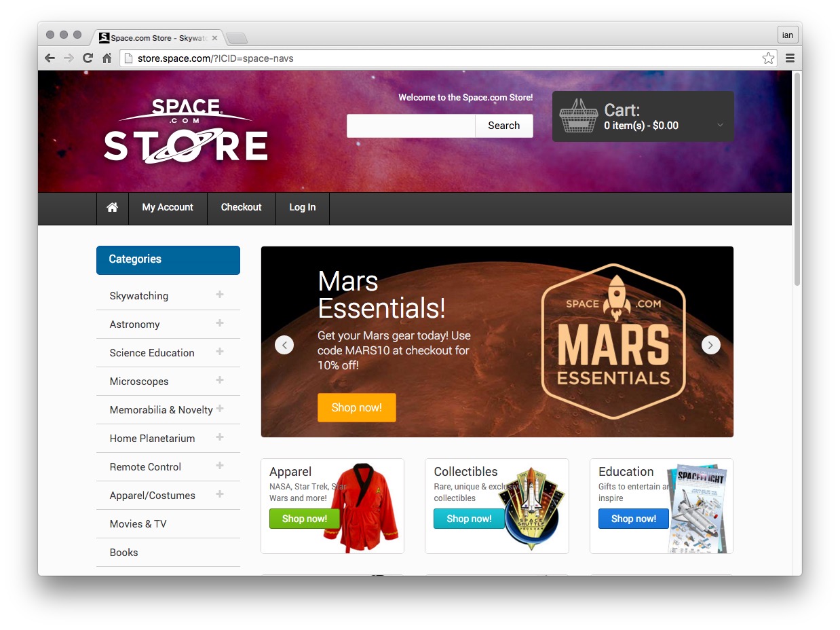
Task: Open the My Account menu item
Action: tap(168, 208)
